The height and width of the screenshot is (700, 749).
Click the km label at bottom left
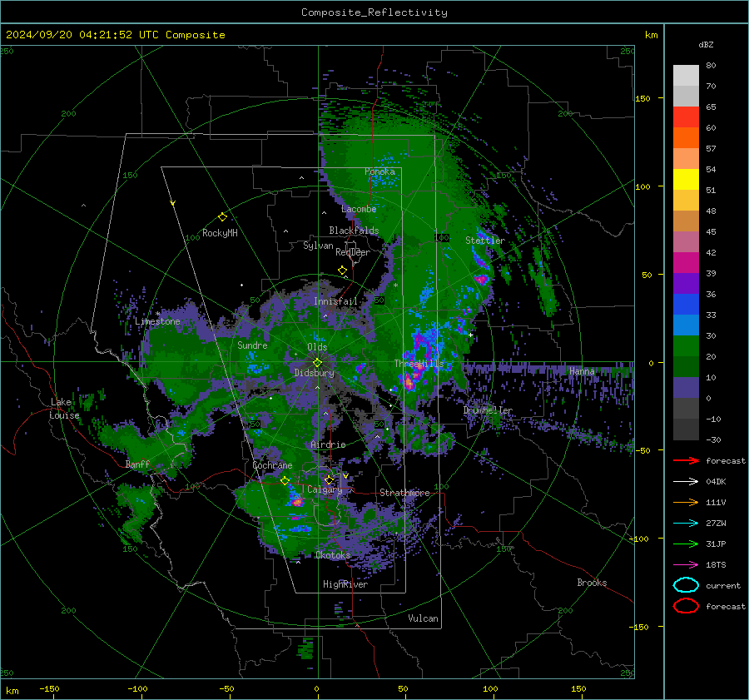(12, 691)
